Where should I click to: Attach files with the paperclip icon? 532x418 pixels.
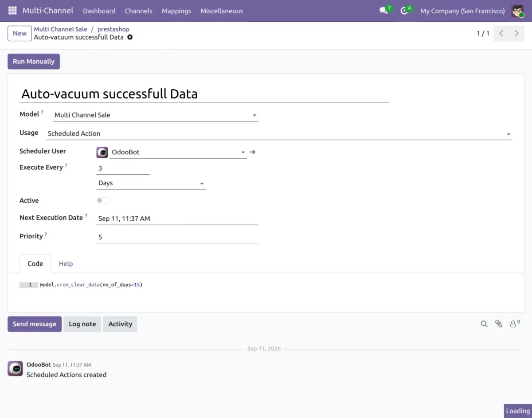499,324
